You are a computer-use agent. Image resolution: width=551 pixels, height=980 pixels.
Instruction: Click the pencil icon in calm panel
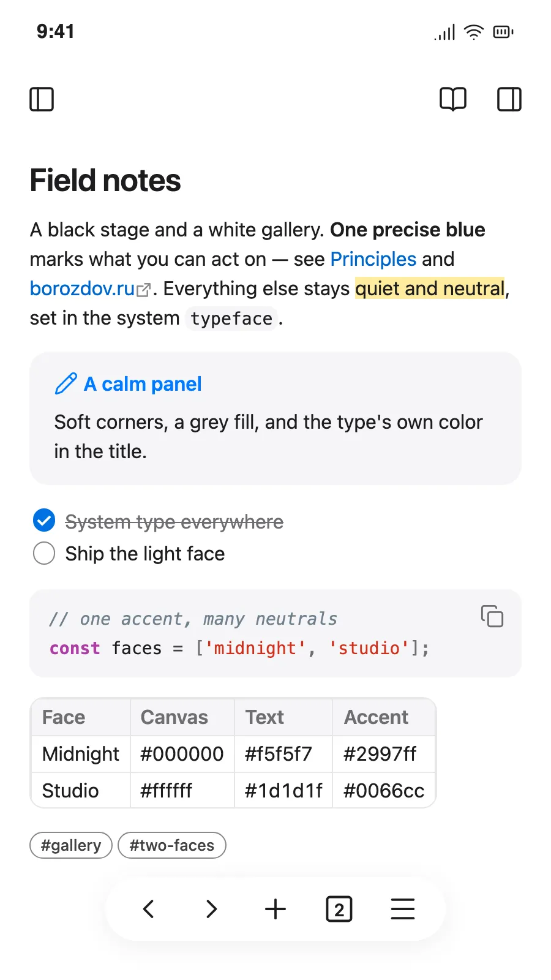(x=66, y=384)
